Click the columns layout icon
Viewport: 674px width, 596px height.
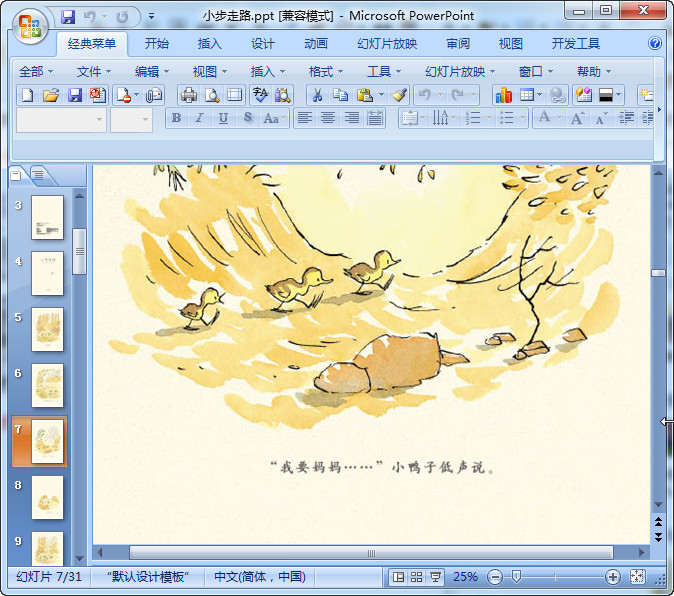click(x=440, y=118)
